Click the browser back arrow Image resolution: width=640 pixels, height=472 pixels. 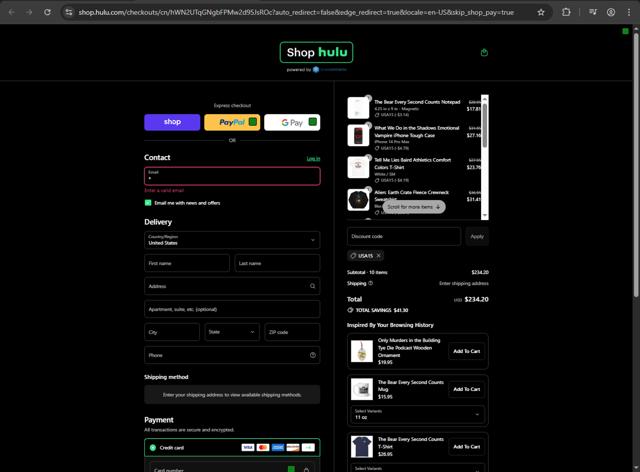[x=11, y=12]
